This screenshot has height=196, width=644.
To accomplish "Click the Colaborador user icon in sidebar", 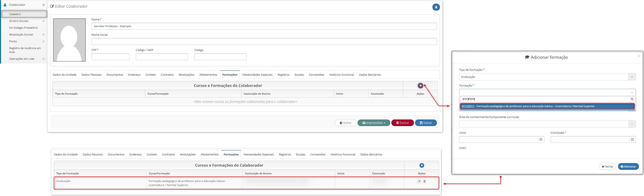I will coord(5,5).
